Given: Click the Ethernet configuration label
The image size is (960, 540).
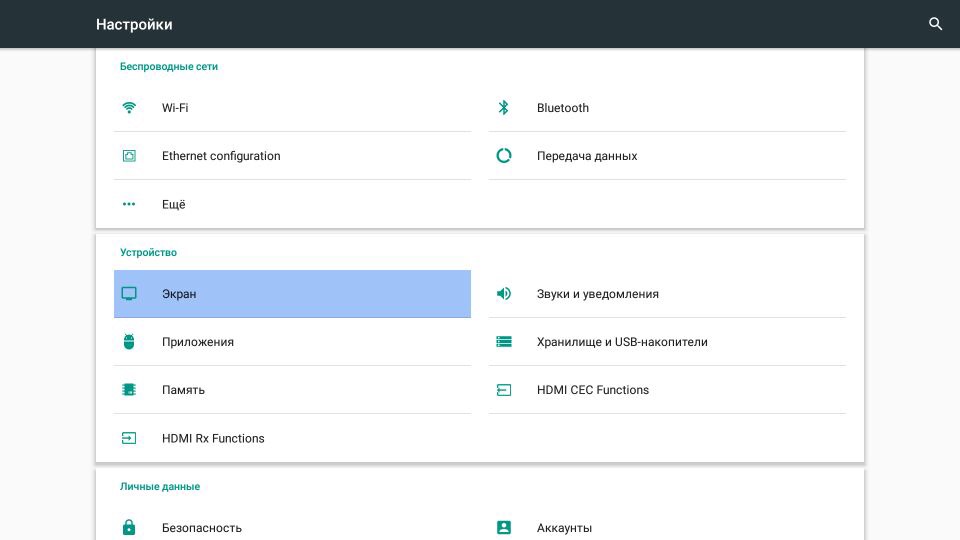Looking at the screenshot, I should pos(221,156).
